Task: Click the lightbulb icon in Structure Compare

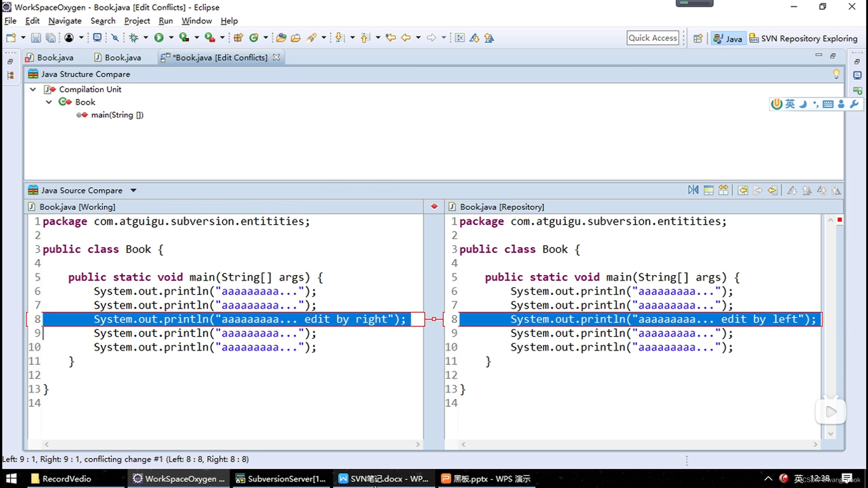Action: [x=836, y=74]
